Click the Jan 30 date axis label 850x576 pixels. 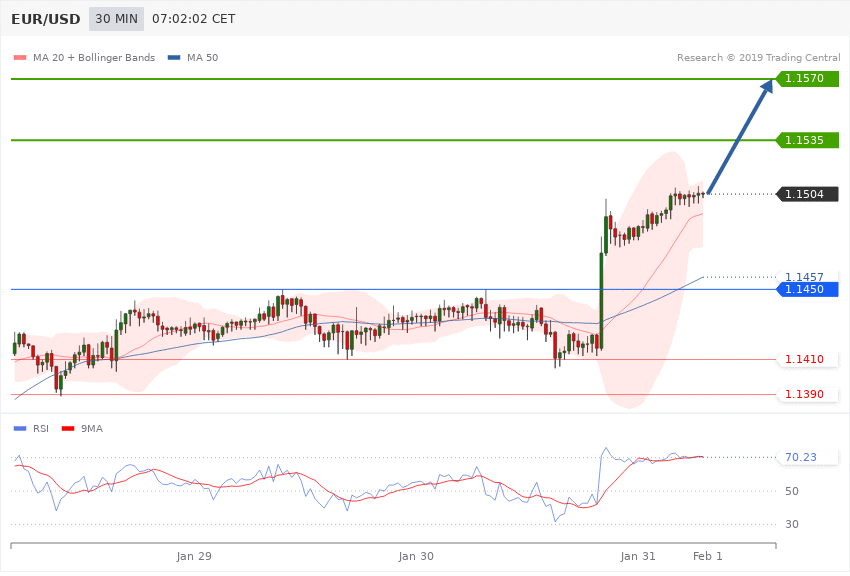416,556
